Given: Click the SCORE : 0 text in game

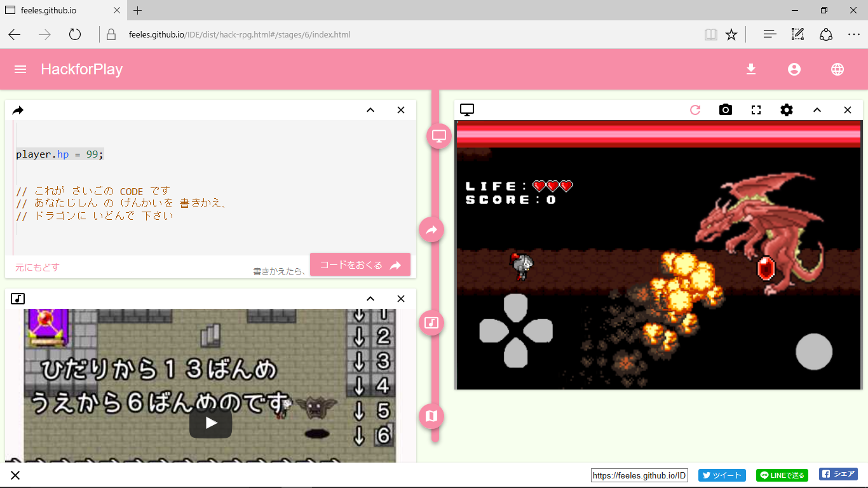Looking at the screenshot, I should 511,200.
